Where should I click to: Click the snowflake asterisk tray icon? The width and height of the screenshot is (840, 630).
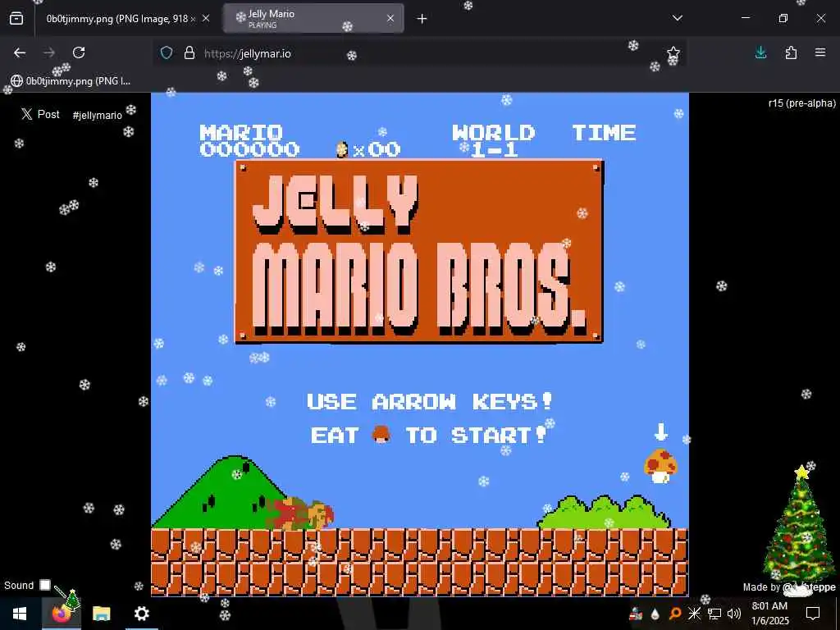point(694,614)
